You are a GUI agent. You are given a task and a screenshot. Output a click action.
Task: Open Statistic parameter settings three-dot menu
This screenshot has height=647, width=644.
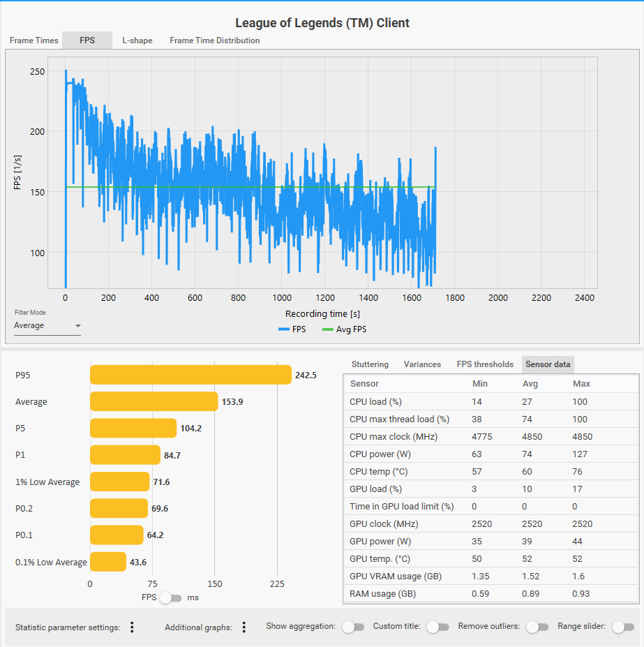tap(132, 627)
